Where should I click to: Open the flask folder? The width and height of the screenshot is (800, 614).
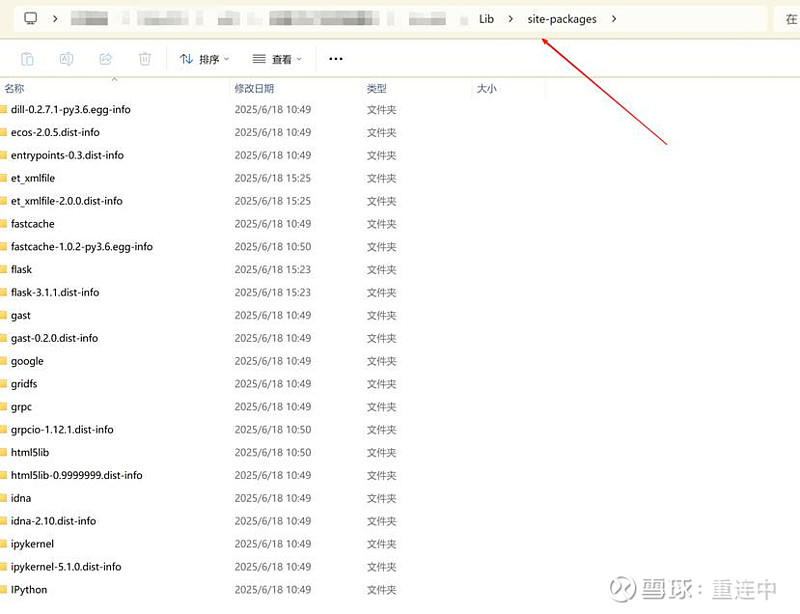tap(21, 269)
